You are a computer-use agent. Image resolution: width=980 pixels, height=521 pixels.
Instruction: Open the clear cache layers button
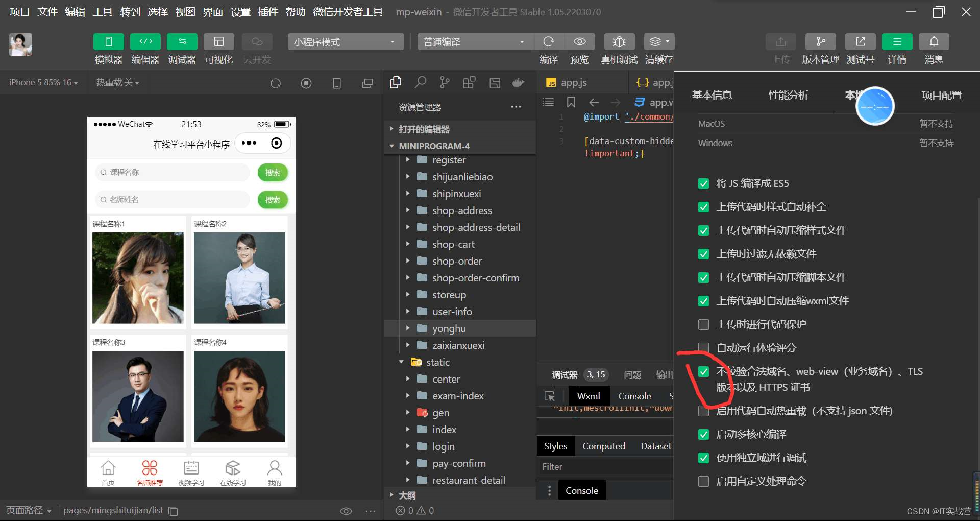point(659,42)
